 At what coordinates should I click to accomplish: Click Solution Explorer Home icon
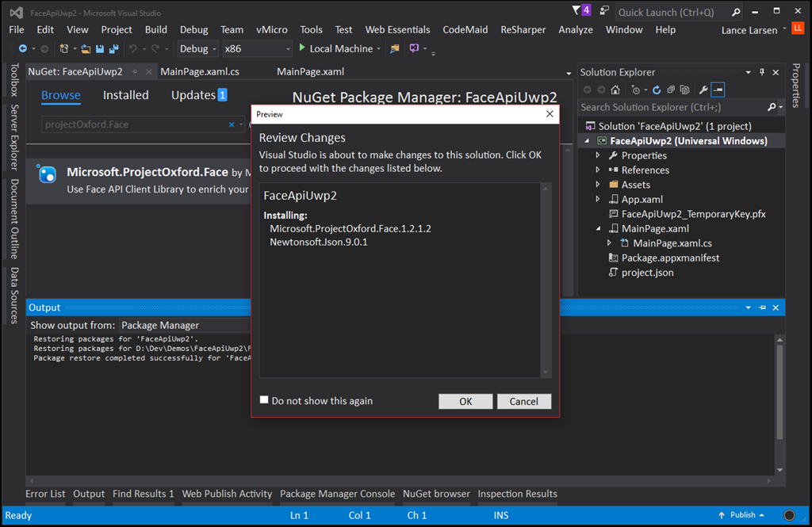click(x=615, y=90)
